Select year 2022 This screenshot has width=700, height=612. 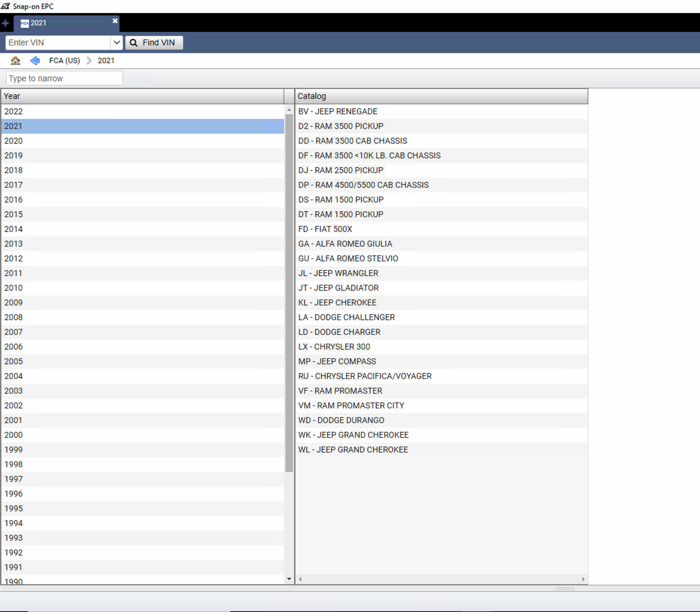[x=142, y=111]
